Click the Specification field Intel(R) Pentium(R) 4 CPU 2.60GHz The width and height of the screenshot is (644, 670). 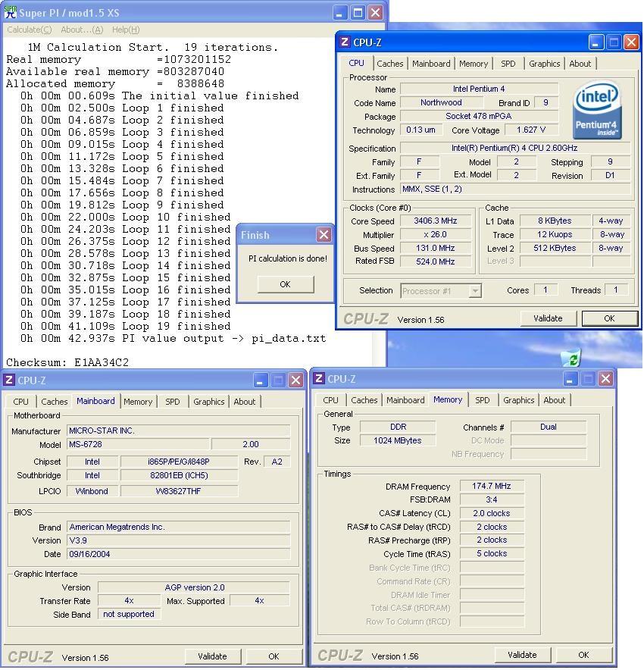[515, 149]
